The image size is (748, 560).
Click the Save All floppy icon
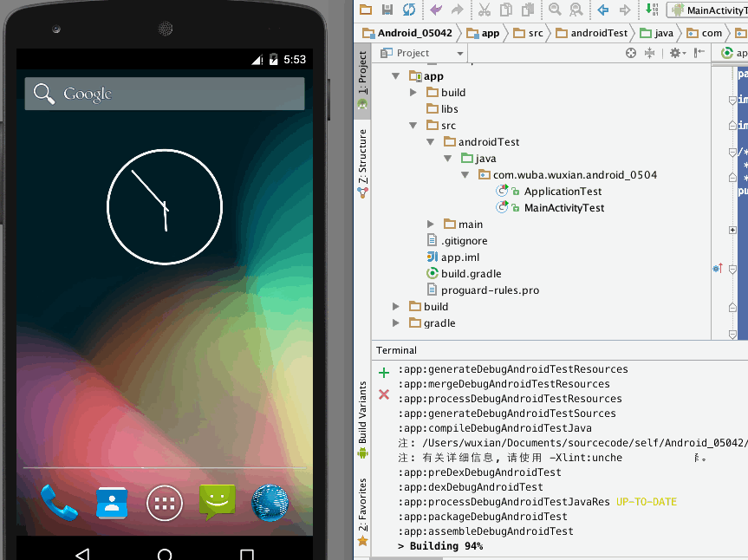click(387, 9)
